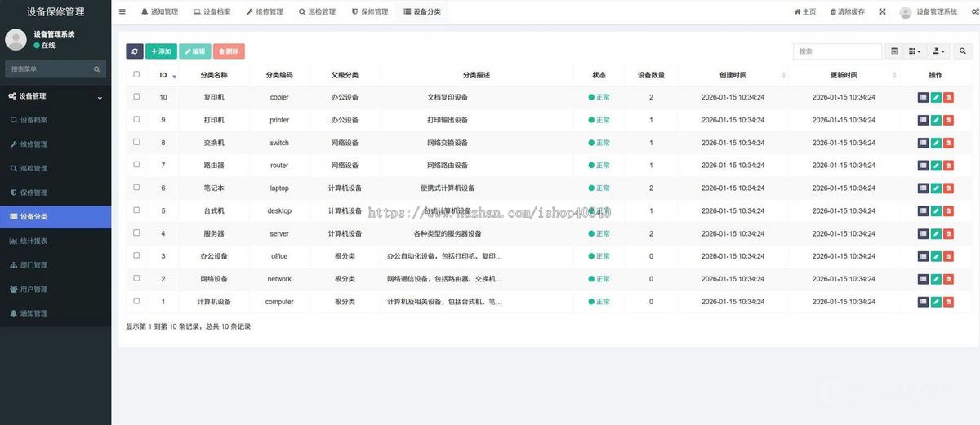
Task: Sort by 创建时间 column header
Action: click(733, 75)
